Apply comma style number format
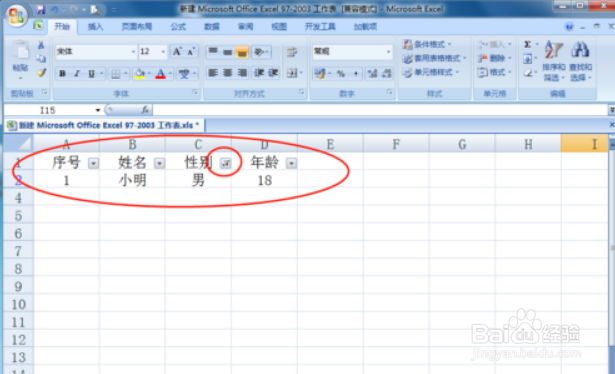Viewport: 615px width, 374px height. click(x=356, y=73)
